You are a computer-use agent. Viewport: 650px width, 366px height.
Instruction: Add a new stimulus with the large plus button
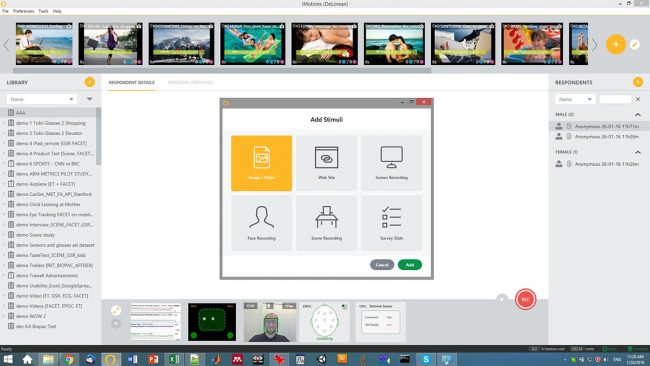(x=616, y=44)
